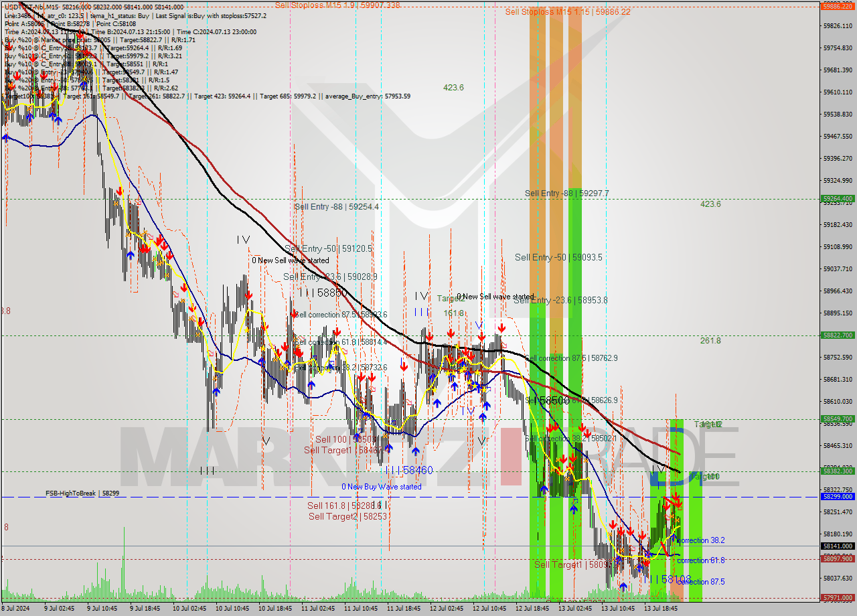Click the green 58822.700 price tag
This screenshot has height=616, width=857.
(x=838, y=335)
